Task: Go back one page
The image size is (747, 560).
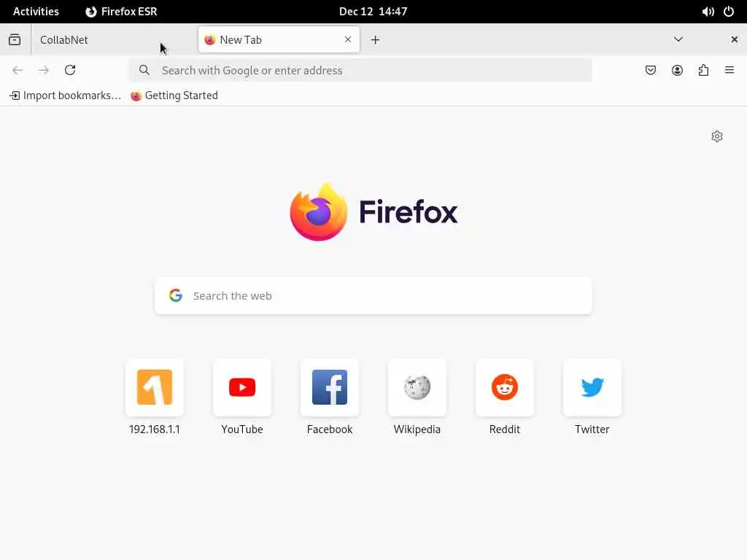Action: tap(18, 71)
